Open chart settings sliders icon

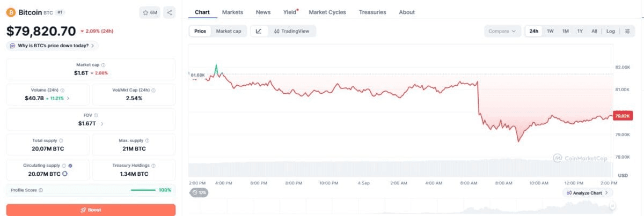tap(627, 31)
